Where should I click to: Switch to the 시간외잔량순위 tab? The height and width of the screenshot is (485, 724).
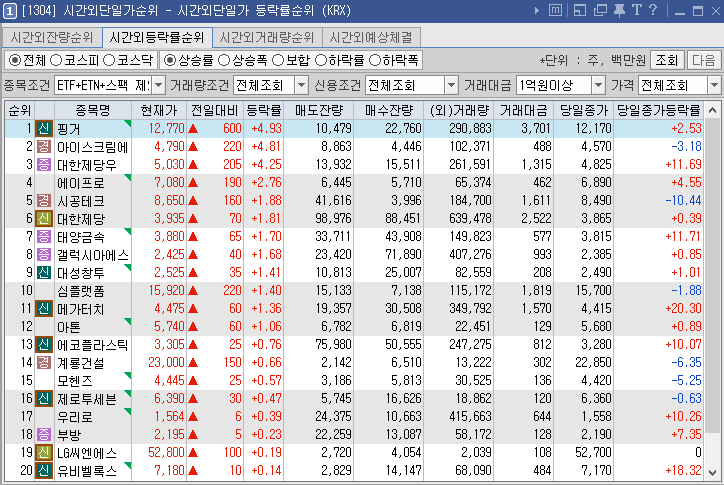point(52,37)
